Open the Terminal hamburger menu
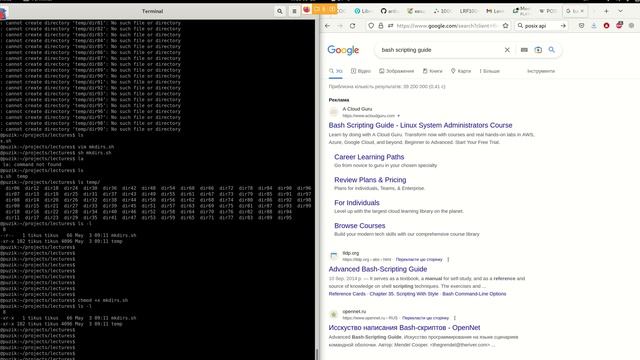The height and width of the screenshot is (360, 640). 294,11
